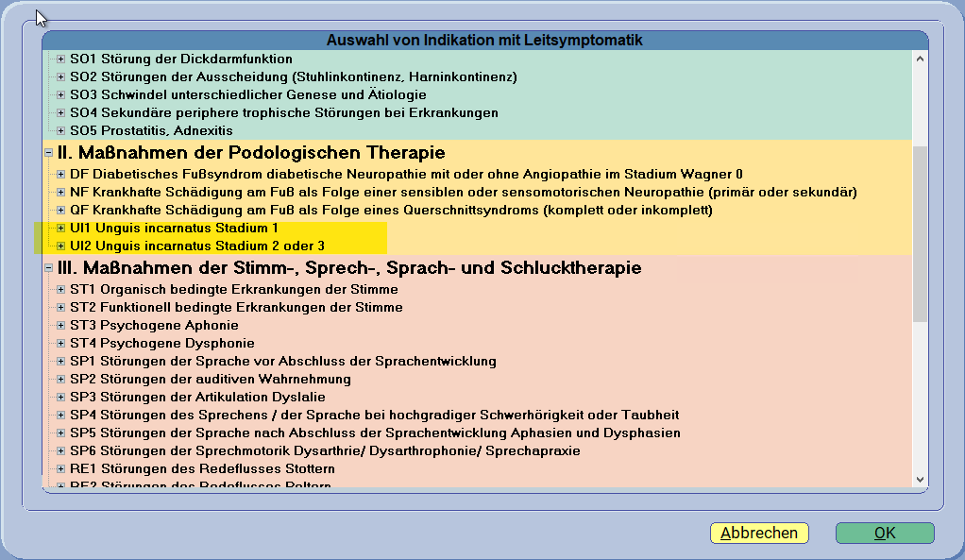Expand UI1 Unguis incarnatus Stadium 1
This screenshot has height=560, width=965.
point(59,228)
